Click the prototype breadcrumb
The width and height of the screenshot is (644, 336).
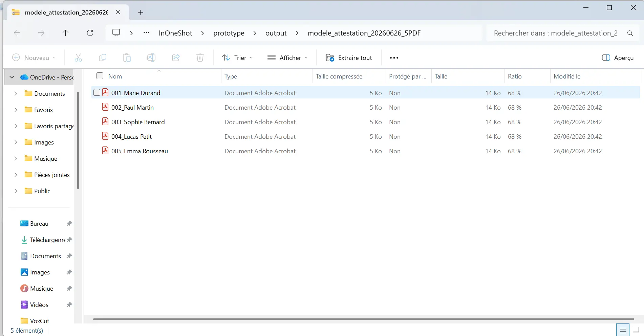pyautogui.click(x=229, y=33)
